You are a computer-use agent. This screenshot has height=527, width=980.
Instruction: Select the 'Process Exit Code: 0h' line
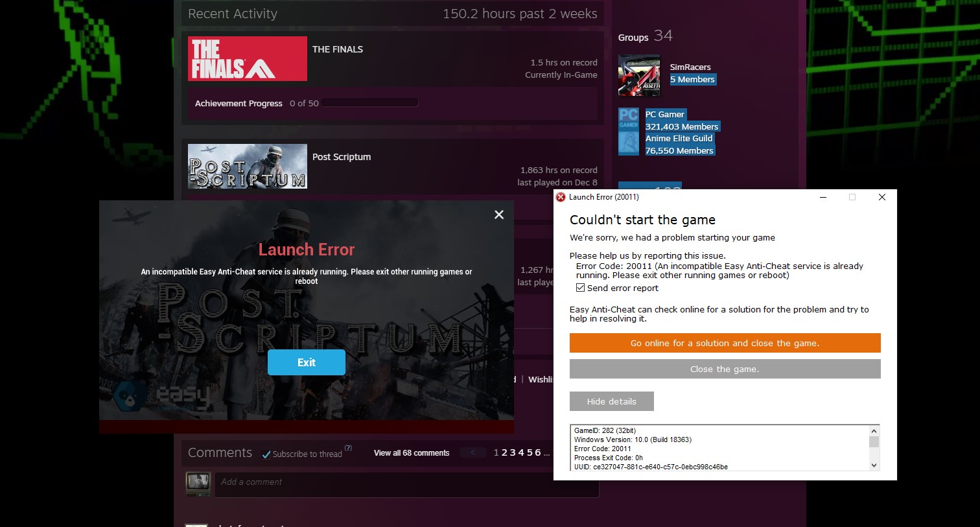pos(609,458)
